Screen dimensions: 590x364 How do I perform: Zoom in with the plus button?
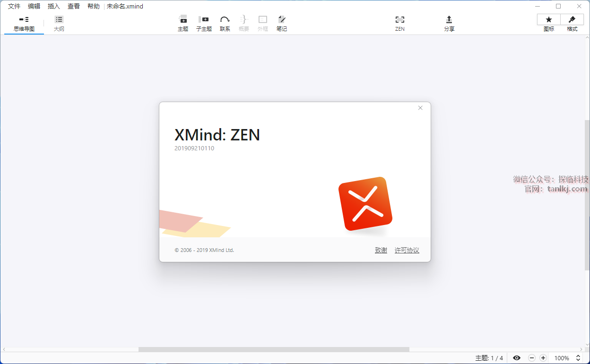coord(543,358)
